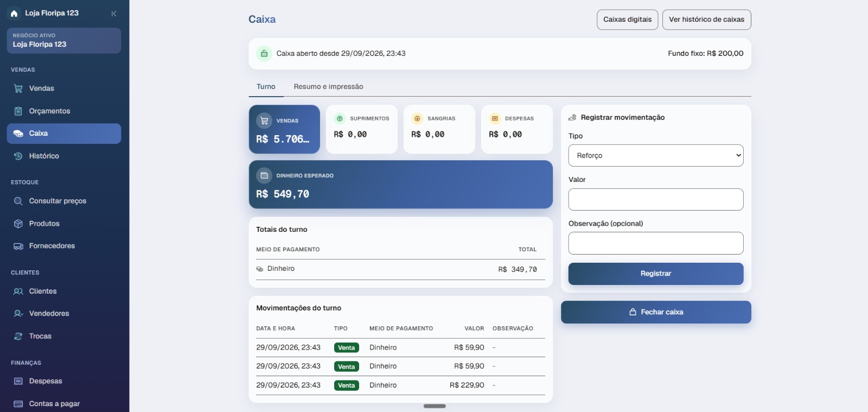Click the Histórico clock icon
The image size is (868, 412).
tap(18, 156)
